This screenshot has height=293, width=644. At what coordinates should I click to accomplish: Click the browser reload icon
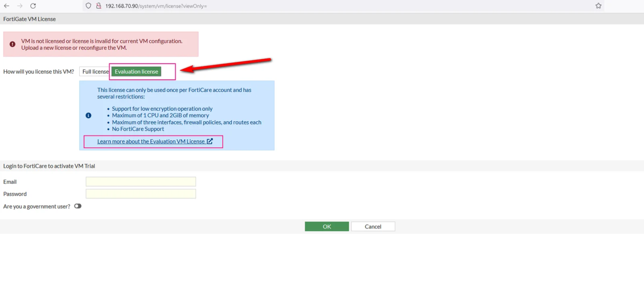click(33, 6)
